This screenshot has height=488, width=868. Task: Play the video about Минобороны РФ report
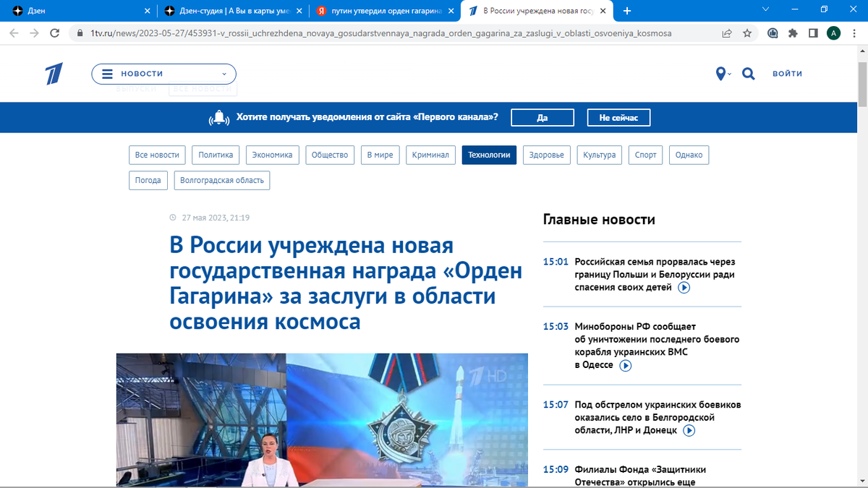[x=625, y=365]
